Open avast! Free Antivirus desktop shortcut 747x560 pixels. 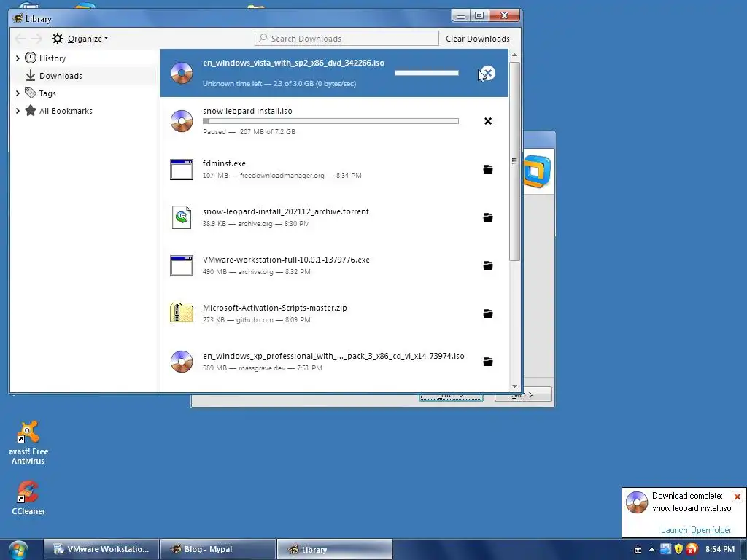(x=28, y=443)
